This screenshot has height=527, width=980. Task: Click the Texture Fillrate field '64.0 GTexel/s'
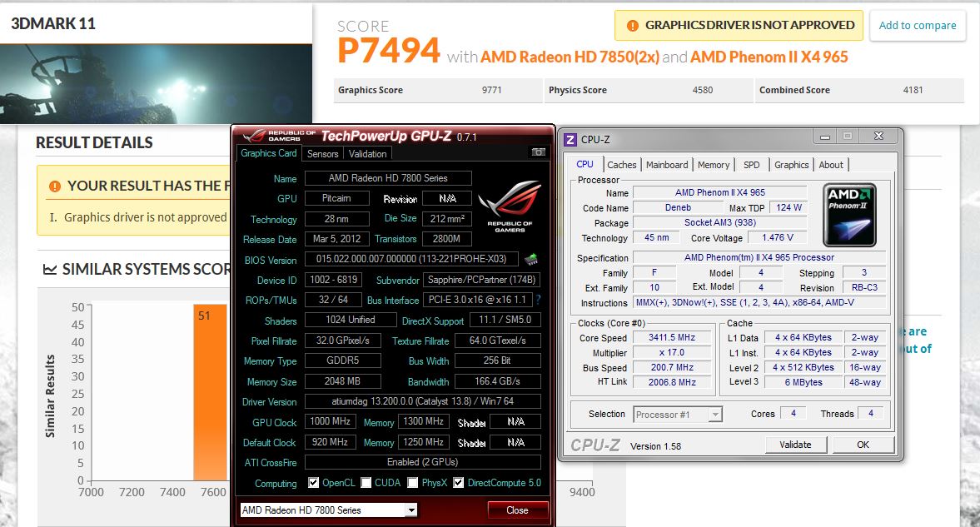click(x=498, y=341)
